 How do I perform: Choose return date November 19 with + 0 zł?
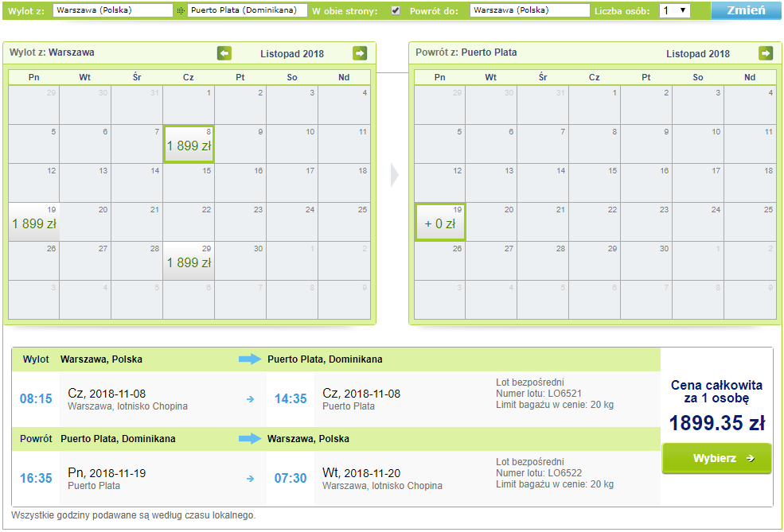click(440, 222)
